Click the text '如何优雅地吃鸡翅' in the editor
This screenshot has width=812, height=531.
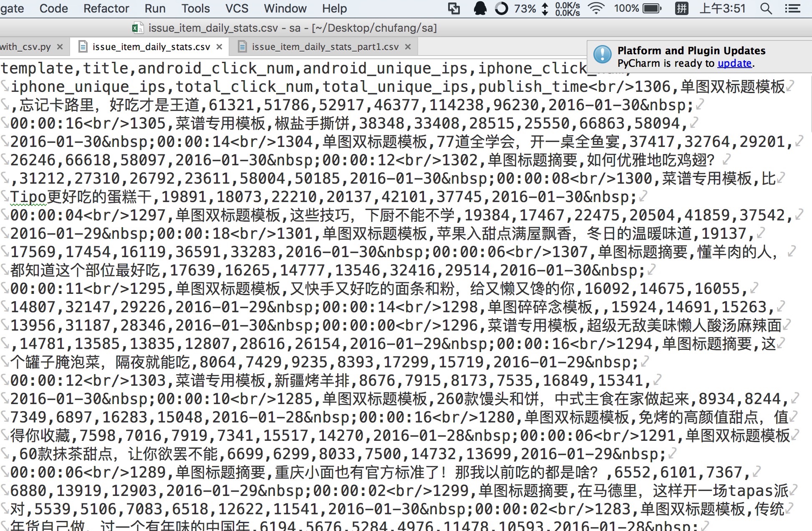tap(646, 160)
